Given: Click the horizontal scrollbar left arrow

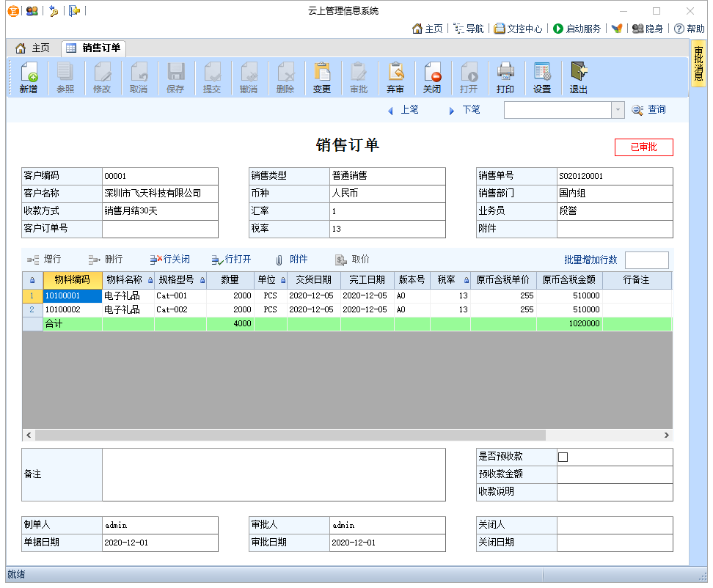Looking at the screenshot, I should point(29,435).
